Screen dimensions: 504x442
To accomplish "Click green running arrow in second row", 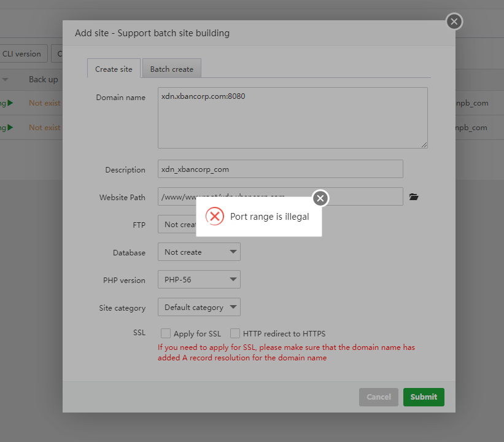I will [10, 128].
